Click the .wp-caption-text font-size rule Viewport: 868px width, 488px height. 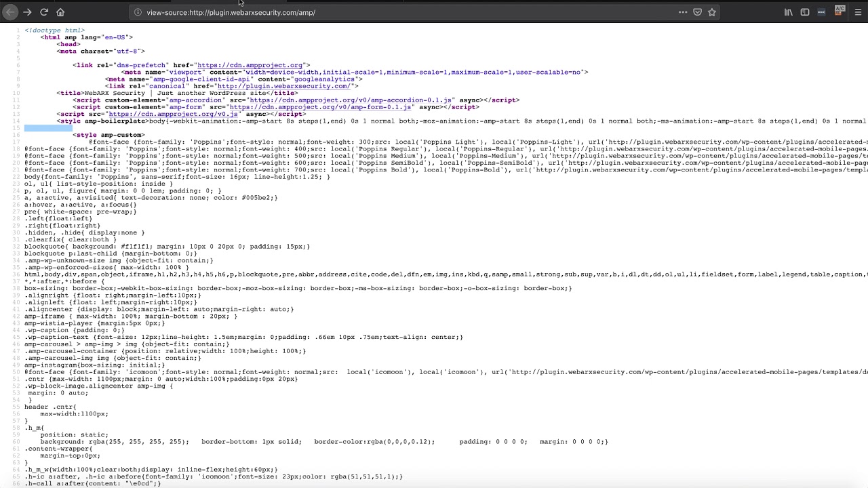coord(243,337)
